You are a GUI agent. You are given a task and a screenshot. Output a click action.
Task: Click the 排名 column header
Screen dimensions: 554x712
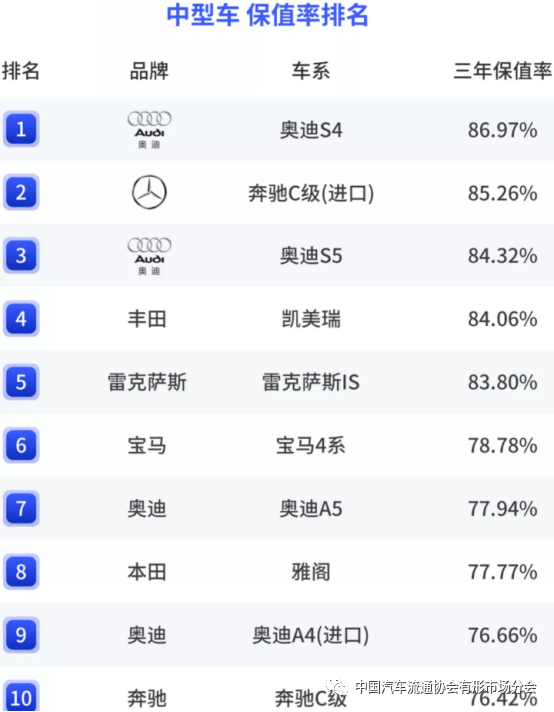[x=21, y=71]
